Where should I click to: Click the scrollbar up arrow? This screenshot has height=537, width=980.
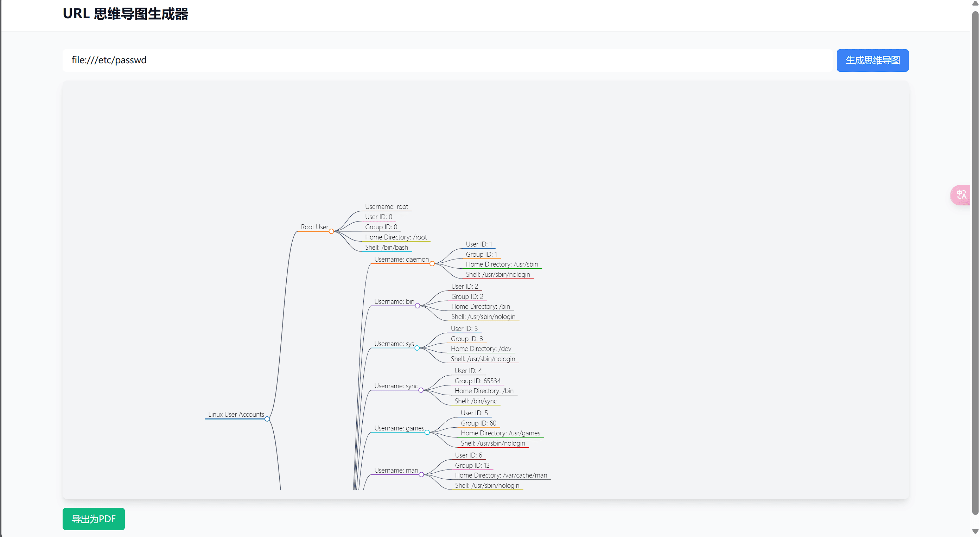tap(975, 3)
